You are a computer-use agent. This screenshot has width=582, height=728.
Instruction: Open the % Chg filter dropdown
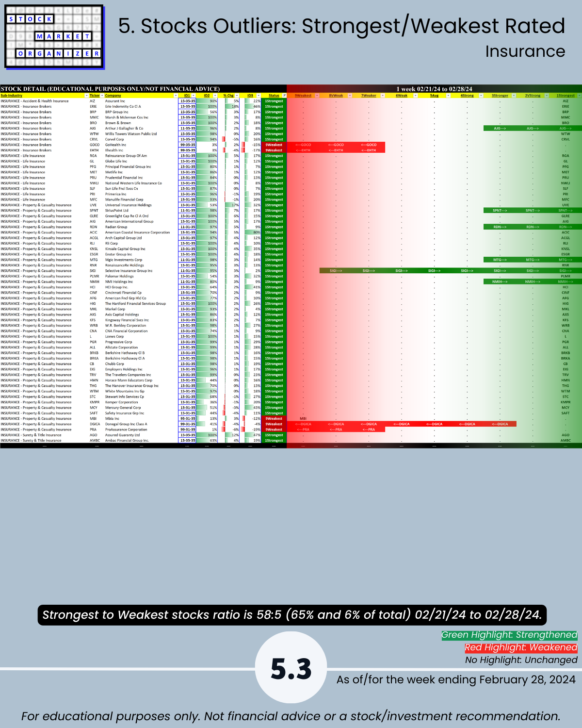(x=237, y=96)
